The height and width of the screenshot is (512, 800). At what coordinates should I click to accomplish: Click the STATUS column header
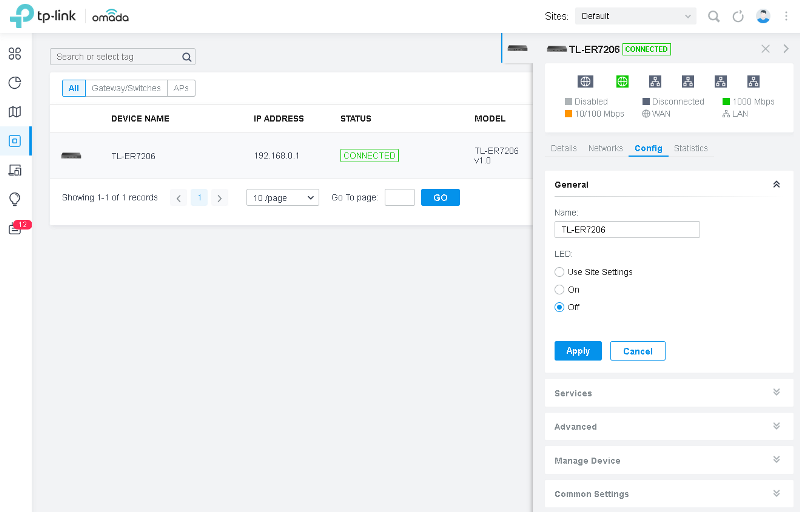point(356,118)
